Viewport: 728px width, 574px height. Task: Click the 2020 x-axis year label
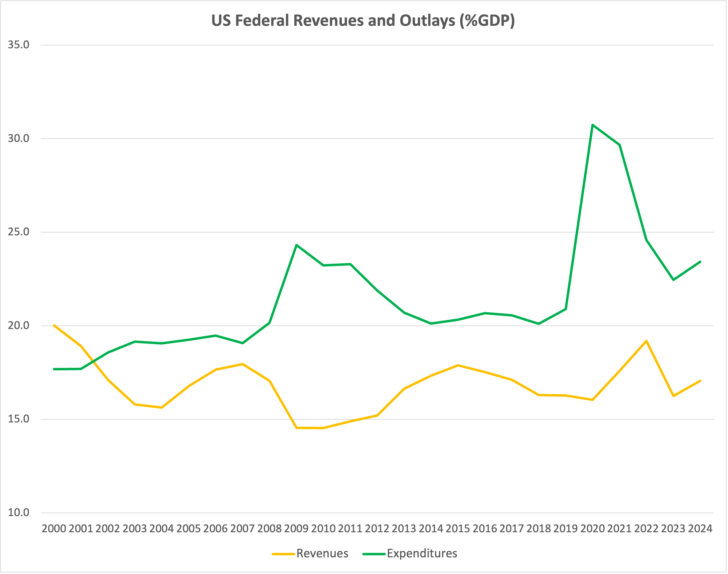(593, 529)
